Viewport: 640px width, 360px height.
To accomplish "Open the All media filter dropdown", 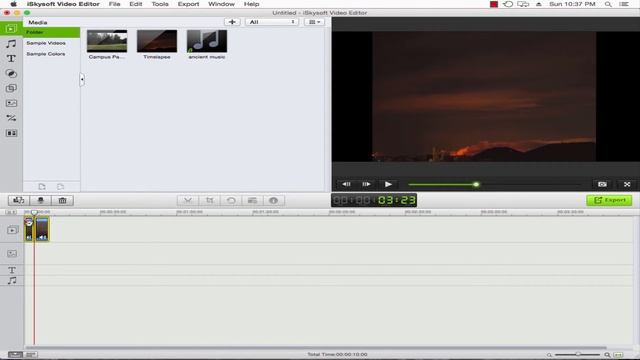I will [x=271, y=22].
